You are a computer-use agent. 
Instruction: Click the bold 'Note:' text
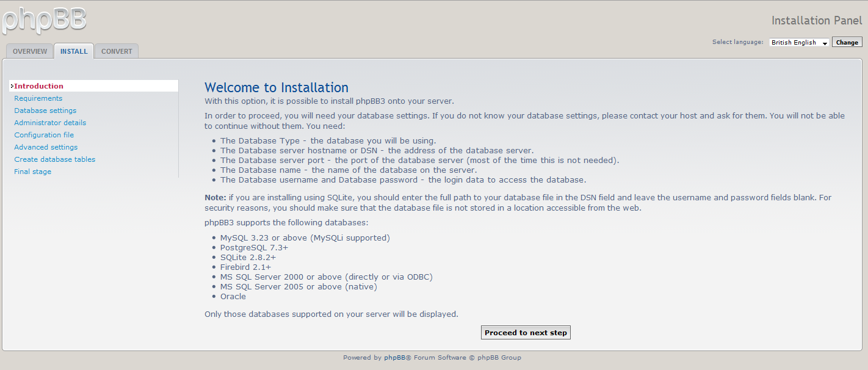215,198
